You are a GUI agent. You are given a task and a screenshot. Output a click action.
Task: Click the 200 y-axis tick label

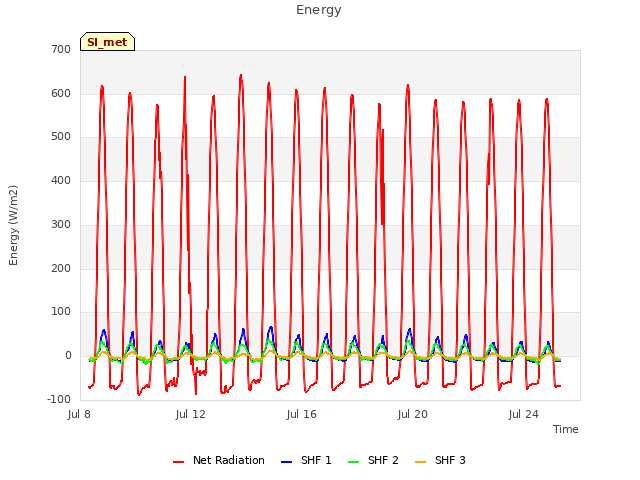61,269
